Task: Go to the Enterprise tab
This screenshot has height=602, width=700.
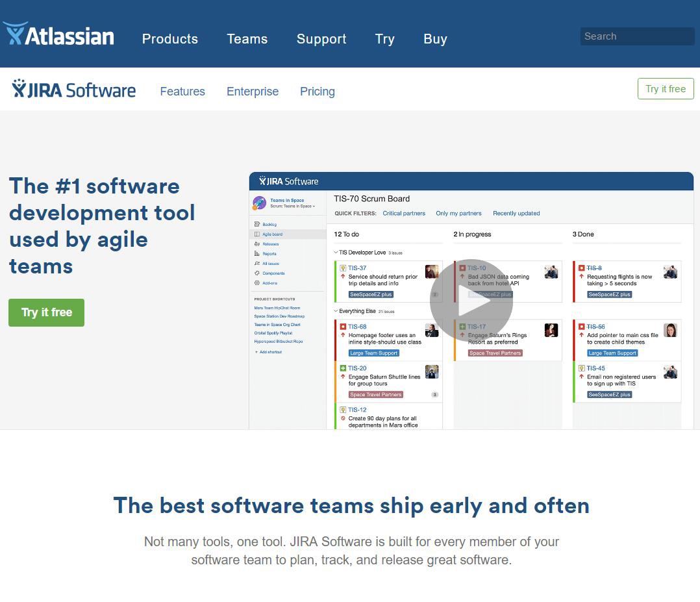Action: click(x=253, y=92)
